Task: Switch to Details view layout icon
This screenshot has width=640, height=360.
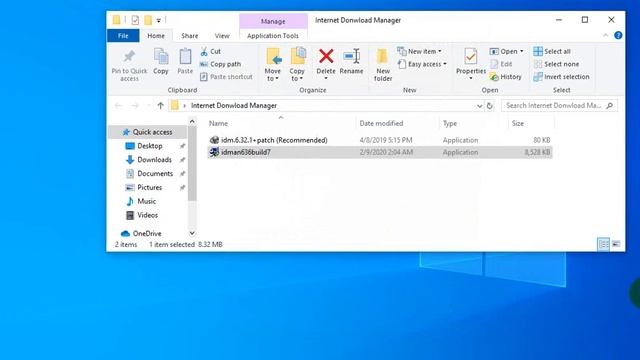Action: (603, 244)
